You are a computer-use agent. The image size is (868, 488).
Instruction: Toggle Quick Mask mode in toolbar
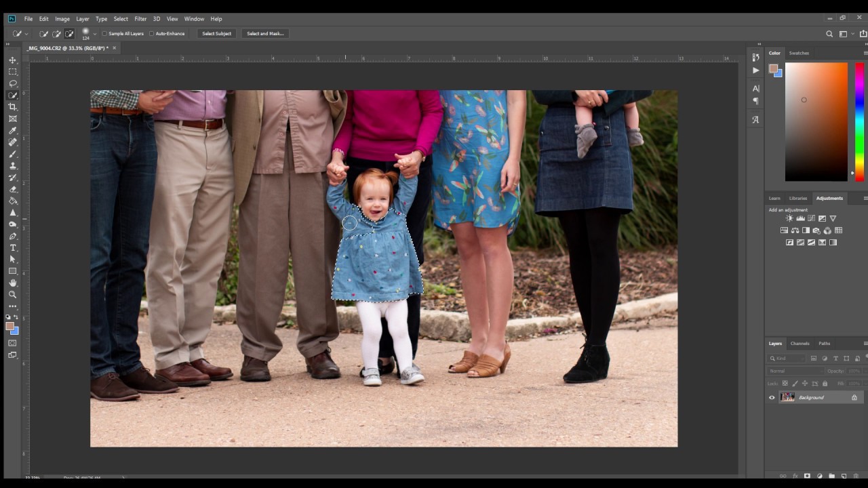click(13, 343)
